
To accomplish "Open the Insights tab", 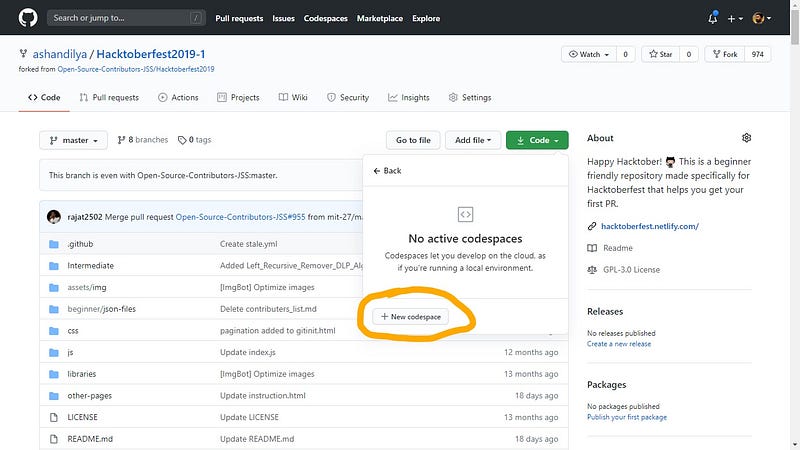I will coord(409,97).
